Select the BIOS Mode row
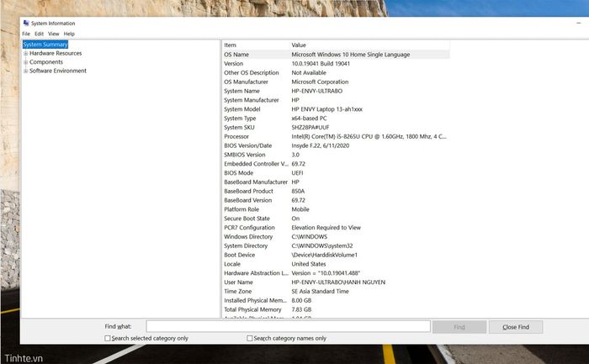The image size is (589, 364). coord(336,173)
